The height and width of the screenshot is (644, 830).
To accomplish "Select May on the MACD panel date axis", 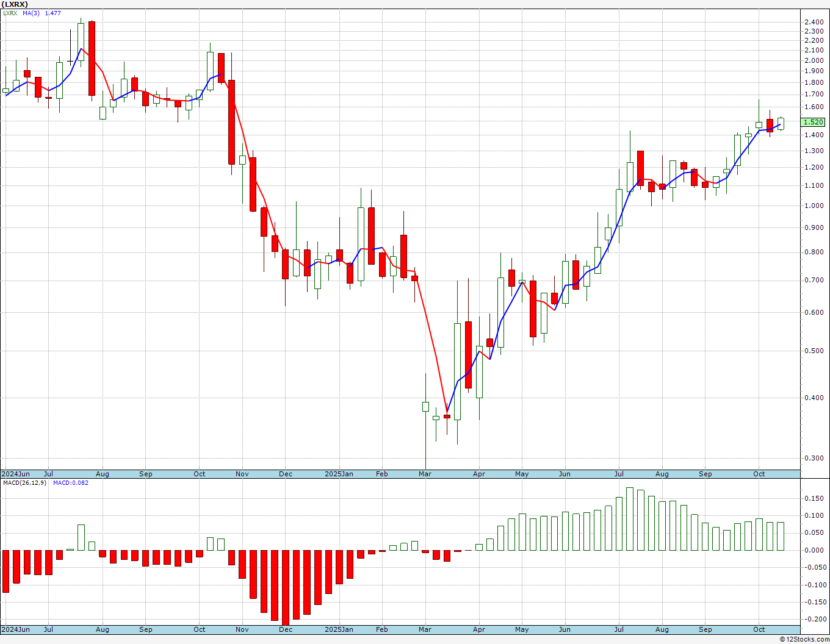I will 522,629.
